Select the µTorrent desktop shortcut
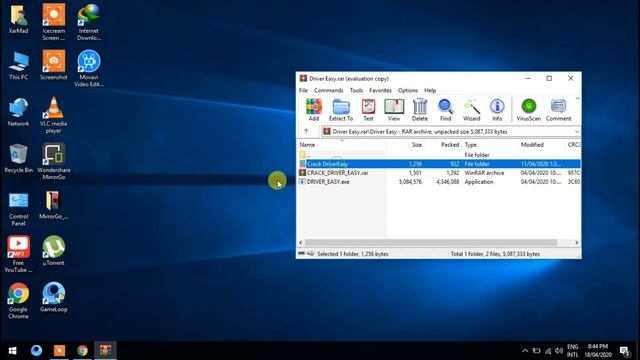 (x=53, y=251)
